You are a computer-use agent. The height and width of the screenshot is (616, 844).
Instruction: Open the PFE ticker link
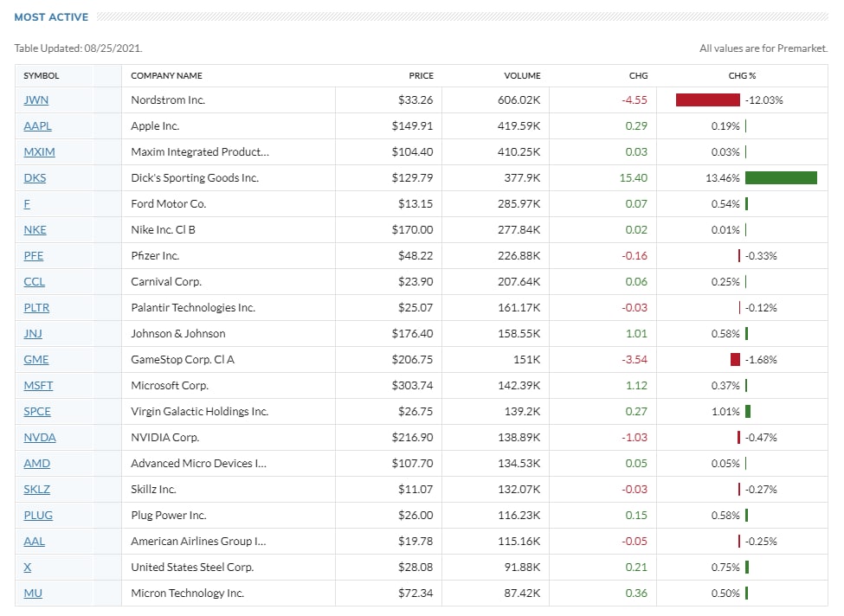click(x=34, y=255)
